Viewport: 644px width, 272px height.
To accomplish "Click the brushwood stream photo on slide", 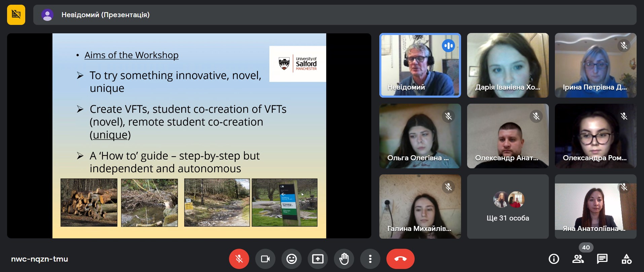I will 149,202.
